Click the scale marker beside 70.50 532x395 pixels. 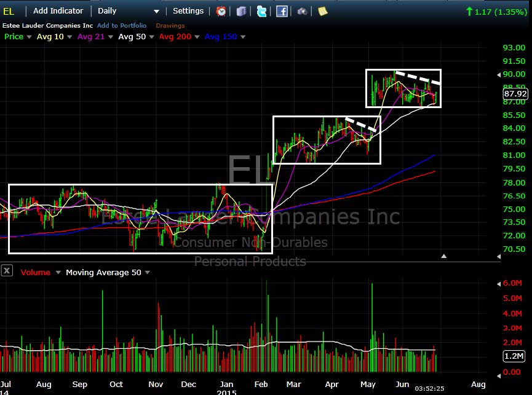tap(499, 257)
